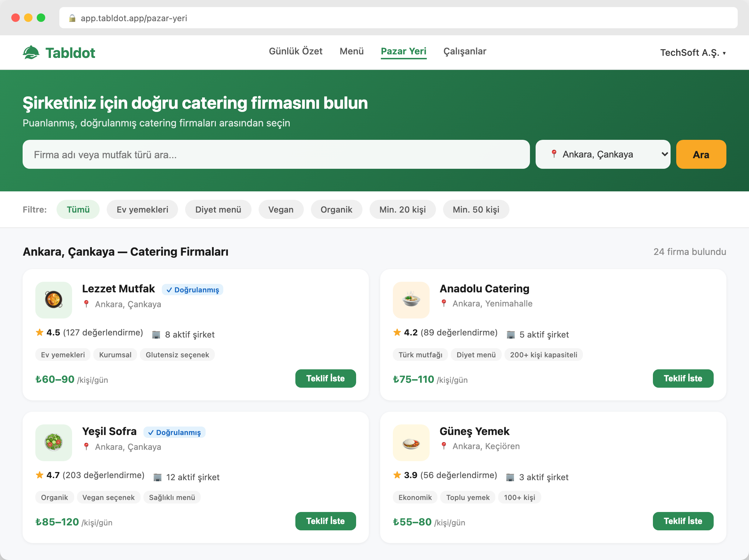Expand the TechSoft A.Ş. account menu

[x=692, y=53]
